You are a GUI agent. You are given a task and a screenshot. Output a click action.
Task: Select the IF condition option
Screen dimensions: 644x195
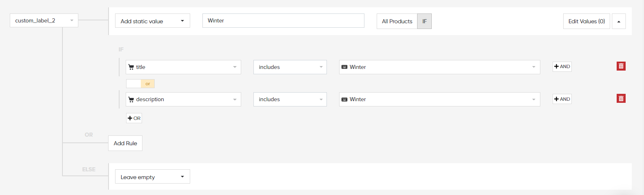click(424, 21)
